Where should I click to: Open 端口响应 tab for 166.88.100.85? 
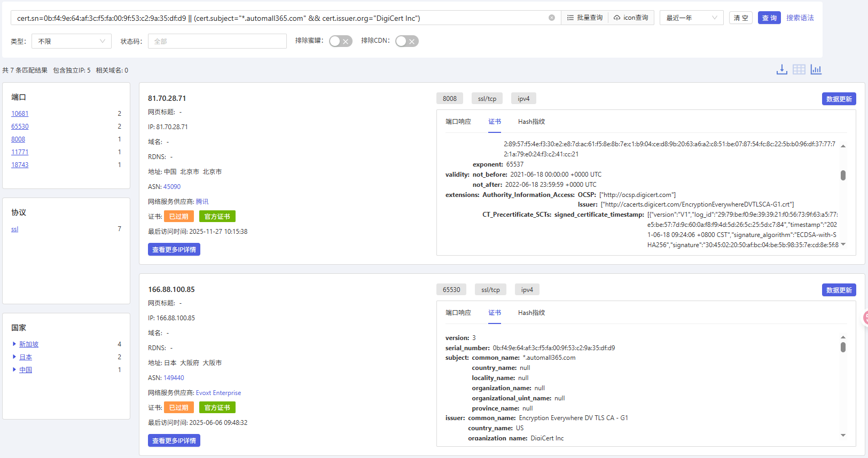coord(458,313)
